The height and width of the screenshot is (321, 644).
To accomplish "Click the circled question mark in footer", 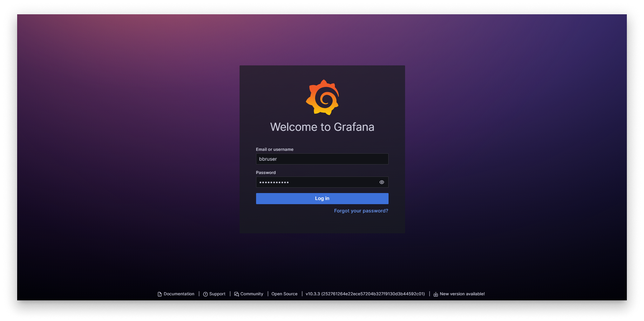I will tap(205, 294).
